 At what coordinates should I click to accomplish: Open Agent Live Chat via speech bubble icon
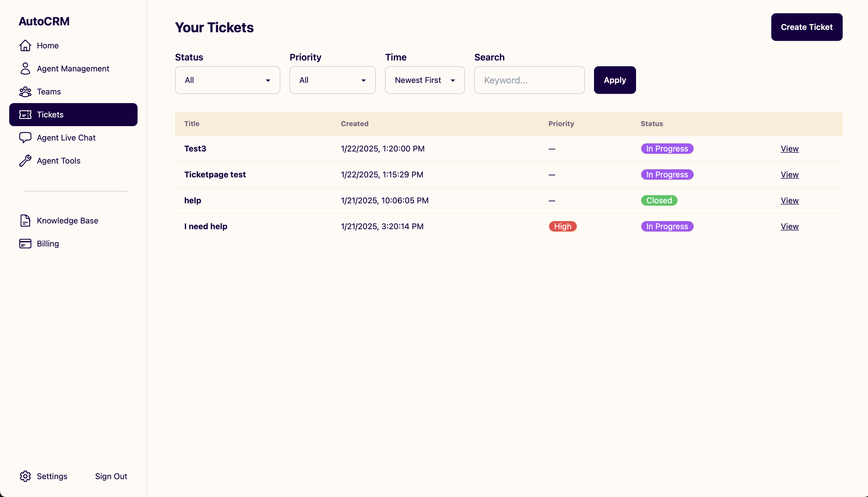25,138
